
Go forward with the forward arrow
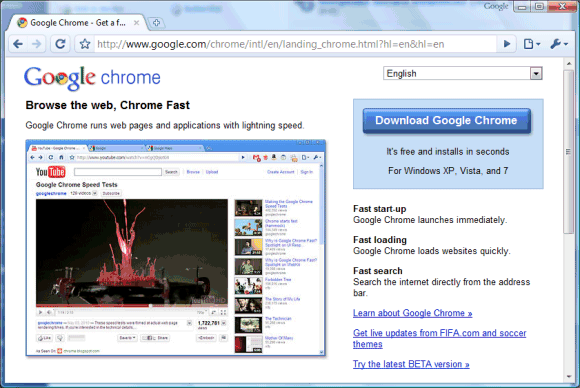[37, 44]
